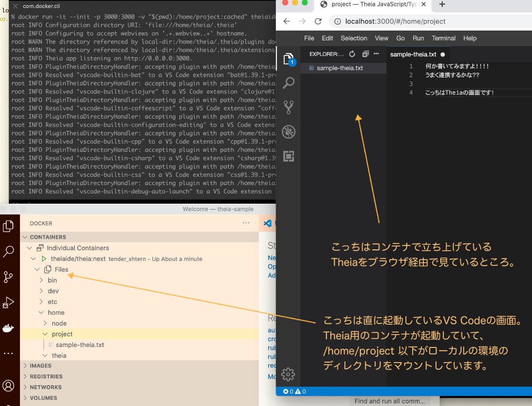The width and height of the screenshot is (532, 406).
Task: Open VS Code Accounts icon
Action: click(x=8, y=385)
